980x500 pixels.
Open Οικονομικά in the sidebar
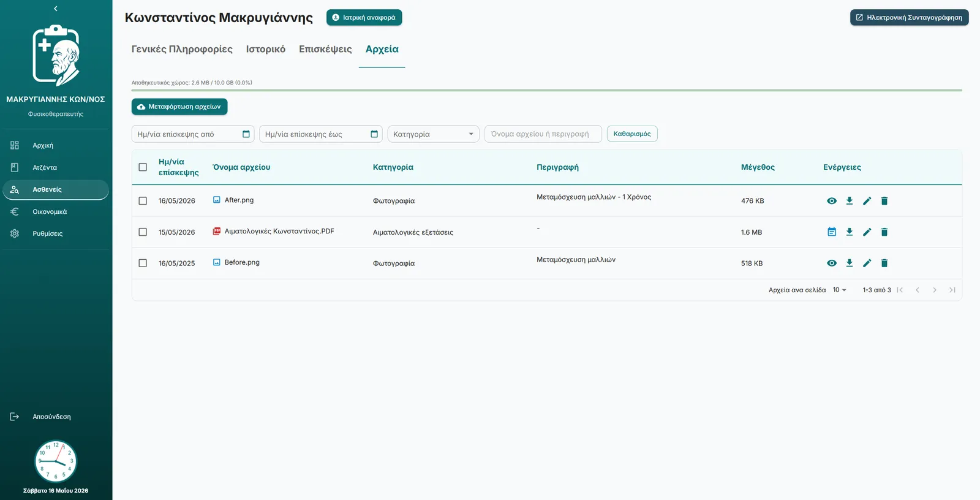point(56,211)
